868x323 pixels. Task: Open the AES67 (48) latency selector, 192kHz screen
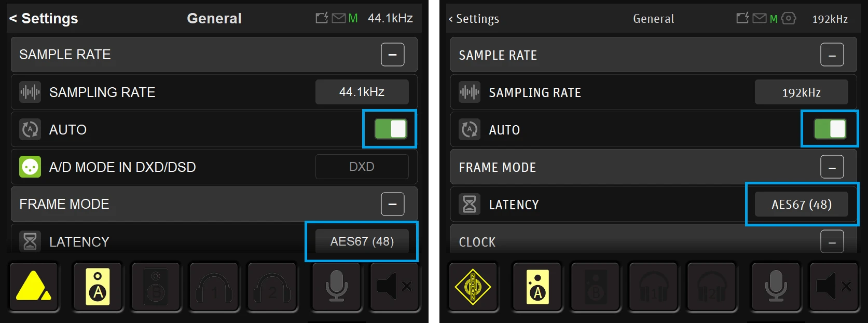pos(802,205)
